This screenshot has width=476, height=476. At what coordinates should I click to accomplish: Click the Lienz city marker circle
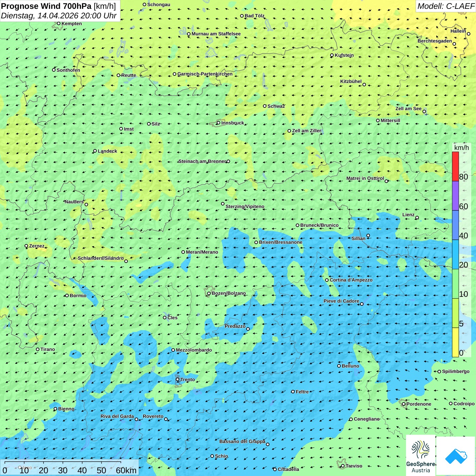(x=417, y=218)
